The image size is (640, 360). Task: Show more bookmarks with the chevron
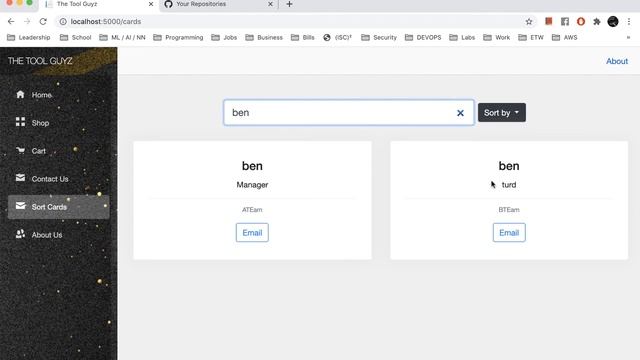pos(628,38)
